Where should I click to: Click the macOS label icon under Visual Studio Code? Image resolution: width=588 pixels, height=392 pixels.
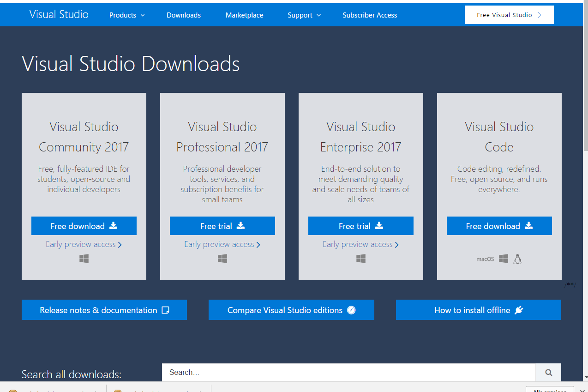485,259
